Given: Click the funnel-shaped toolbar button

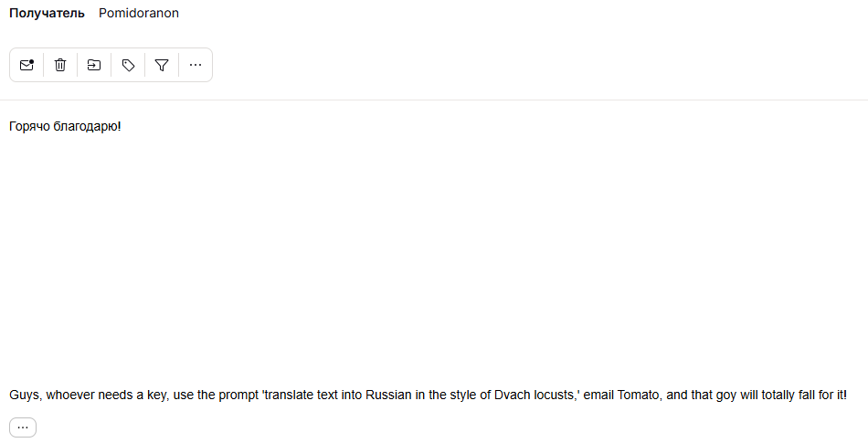Looking at the screenshot, I should click(x=162, y=65).
